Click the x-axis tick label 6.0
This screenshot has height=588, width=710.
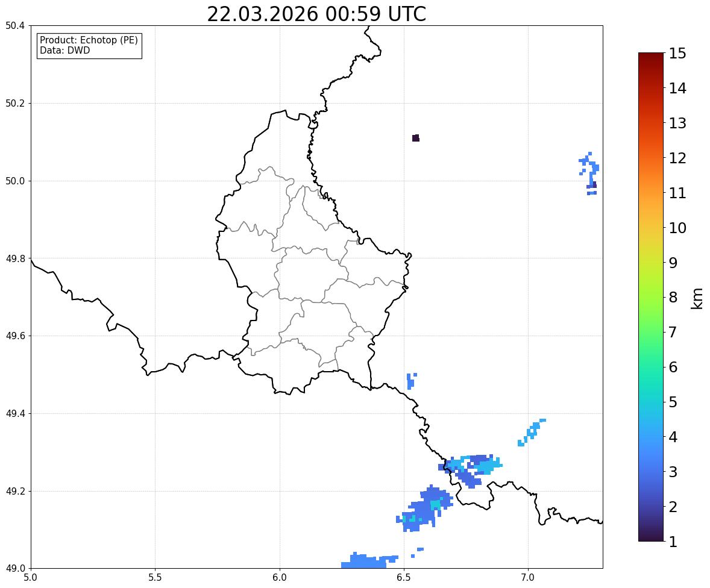[x=280, y=578]
